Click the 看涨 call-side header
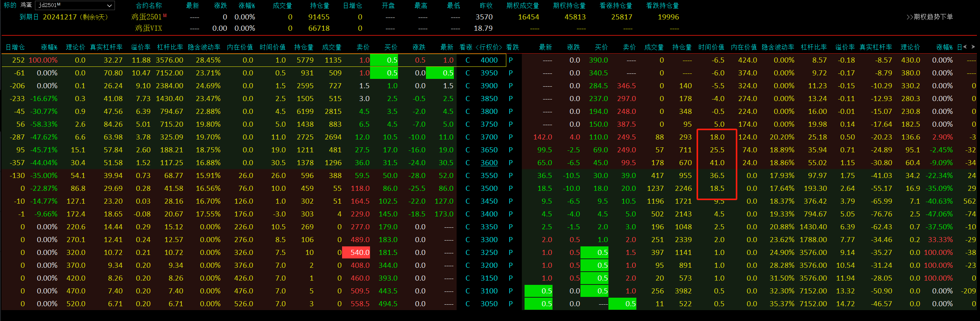980x321 pixels. point(466,47)
